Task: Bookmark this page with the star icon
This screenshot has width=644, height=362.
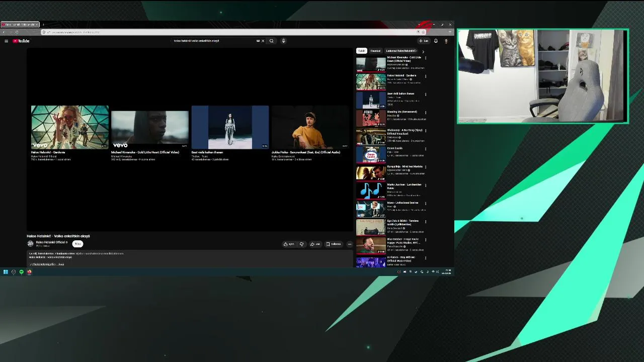Action: (x=423, y=32)
